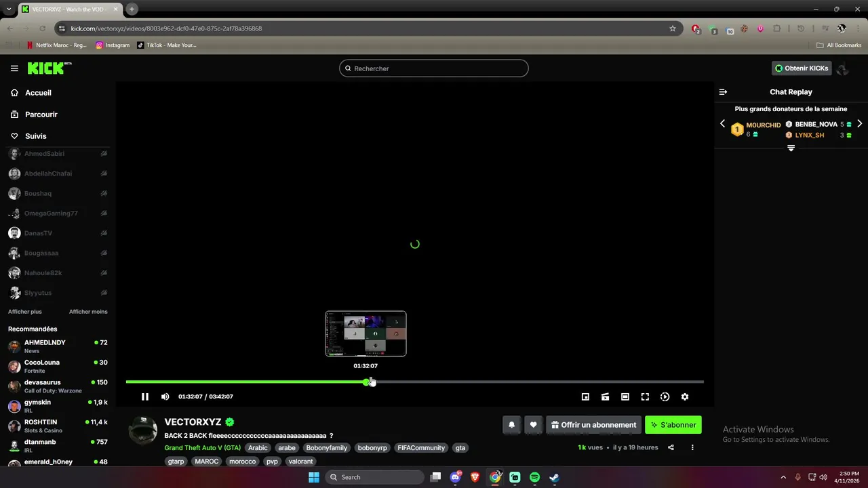This screenshot has width=868, height=488.
Task: Open OmegaGaming77 channel
Action: (x=58, y=213)
